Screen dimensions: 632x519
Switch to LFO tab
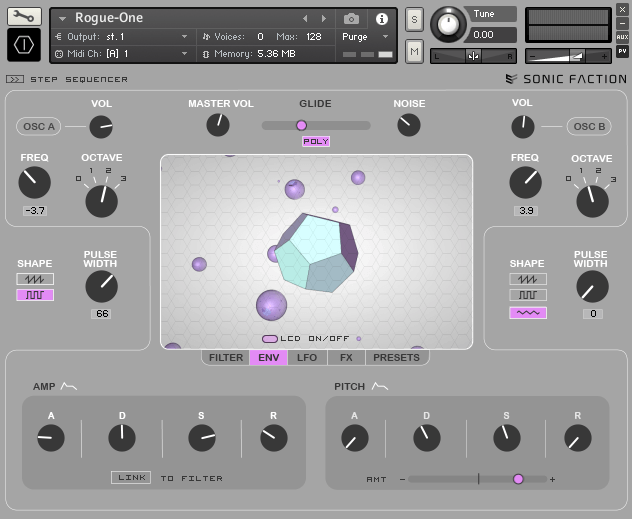click(307, 358)
